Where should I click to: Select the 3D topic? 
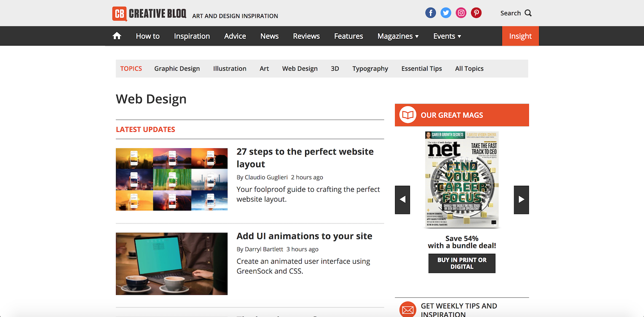coord(335,69)
